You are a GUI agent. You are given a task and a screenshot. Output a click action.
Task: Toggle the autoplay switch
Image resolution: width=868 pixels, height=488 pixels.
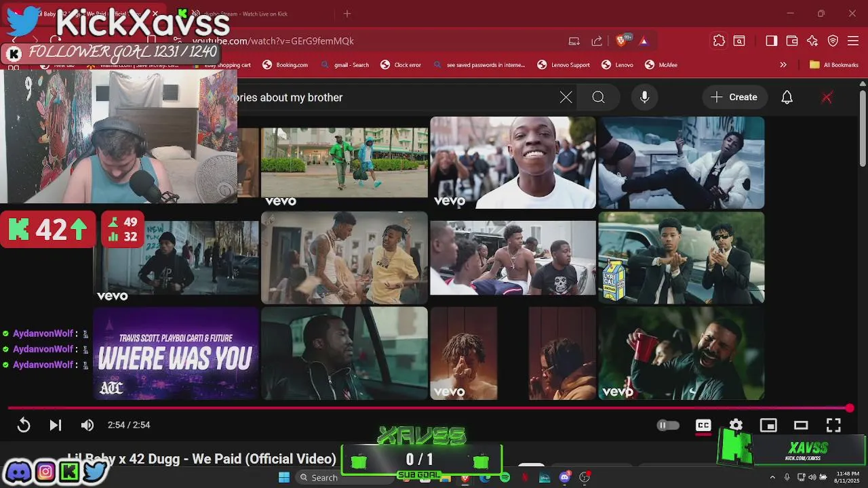click(668, 425)
